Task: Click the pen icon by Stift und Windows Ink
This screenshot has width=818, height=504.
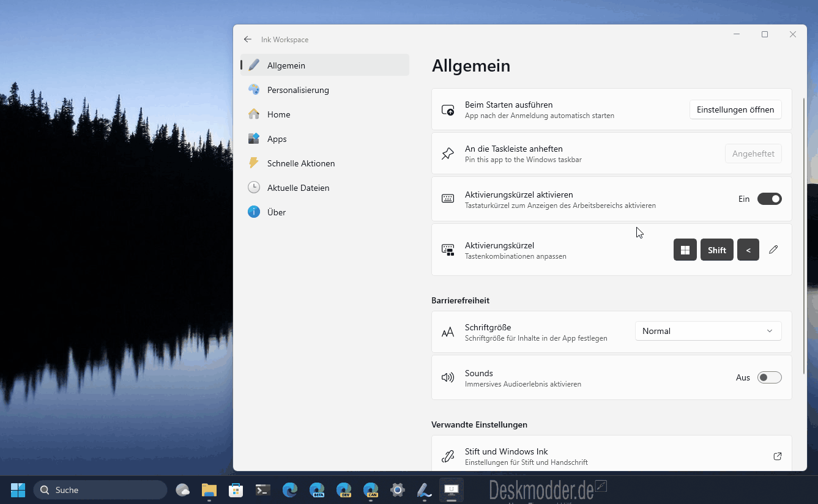Action: (x=448, y=456)
